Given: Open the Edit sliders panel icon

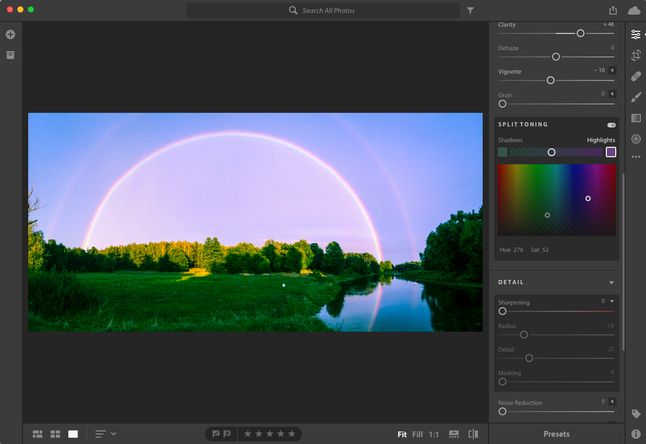Looking at the screenshot, I should (x=636, y=34).
